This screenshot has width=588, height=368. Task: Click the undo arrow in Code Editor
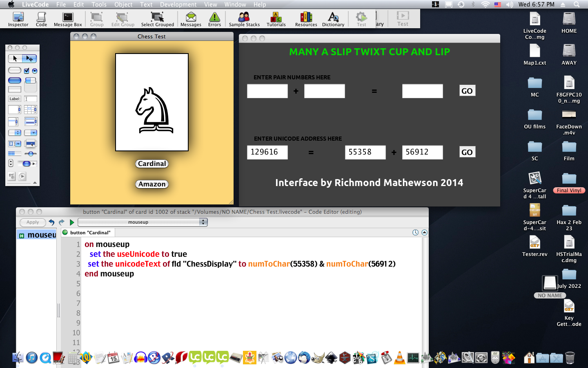click(x=51, y=222)
